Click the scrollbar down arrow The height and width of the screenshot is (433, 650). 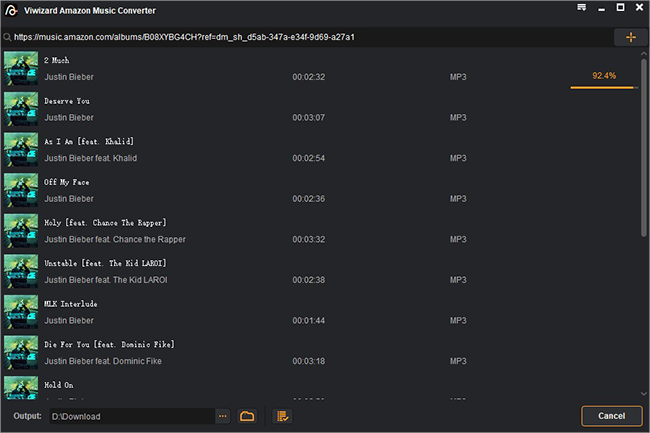pos(644,396)
